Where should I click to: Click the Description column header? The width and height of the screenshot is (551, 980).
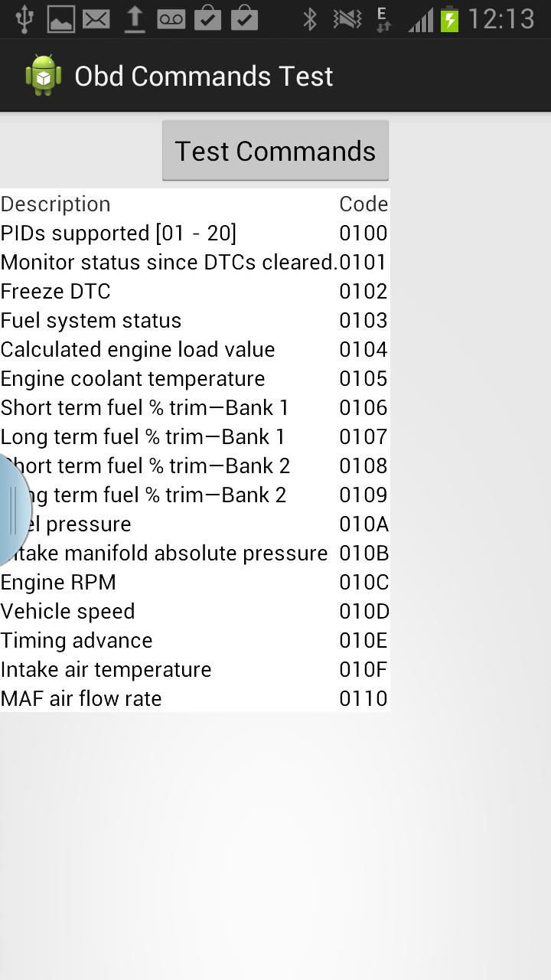(55, 204)
